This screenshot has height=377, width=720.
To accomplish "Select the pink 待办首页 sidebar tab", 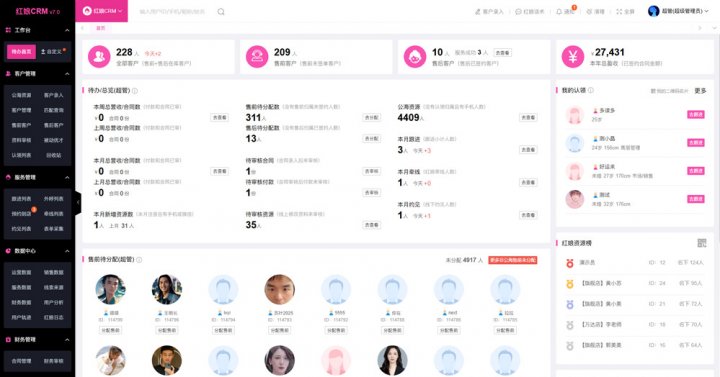I will [22, 51].
